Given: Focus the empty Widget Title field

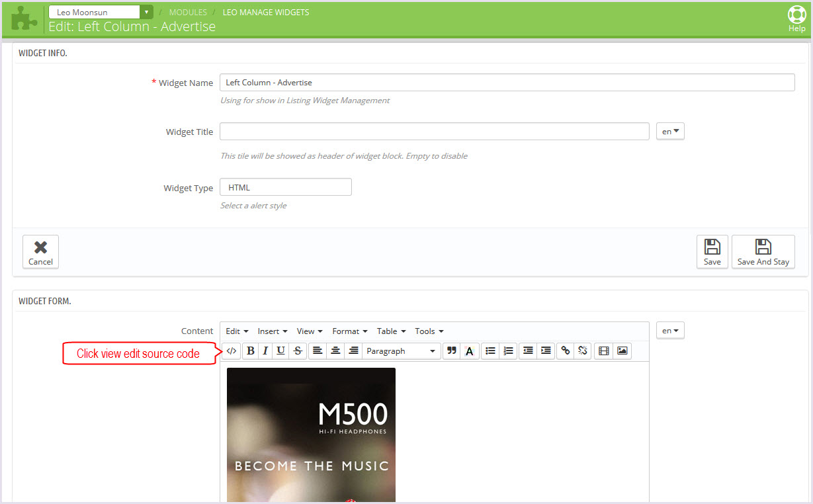Looking at the screenshot, I should pyautogui.click(x=435, y=132).
